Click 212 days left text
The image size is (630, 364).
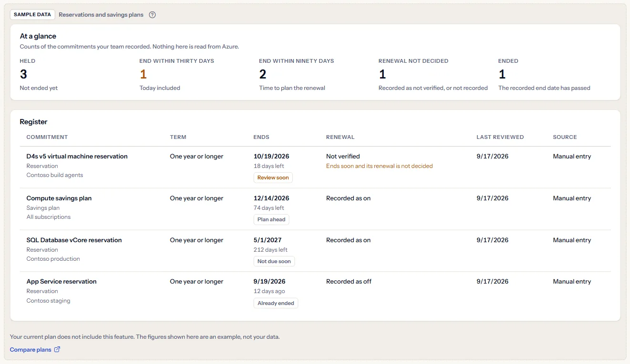click(271, 250)
